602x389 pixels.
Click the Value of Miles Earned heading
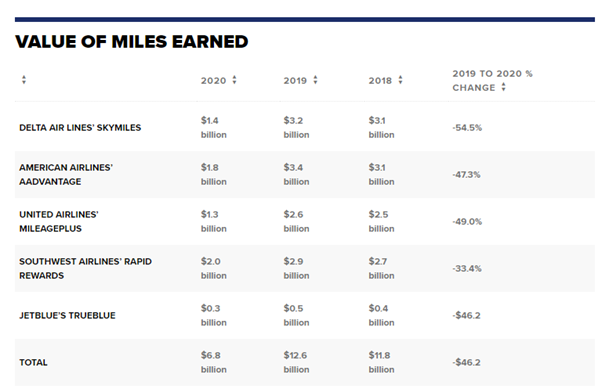[132, 41]
